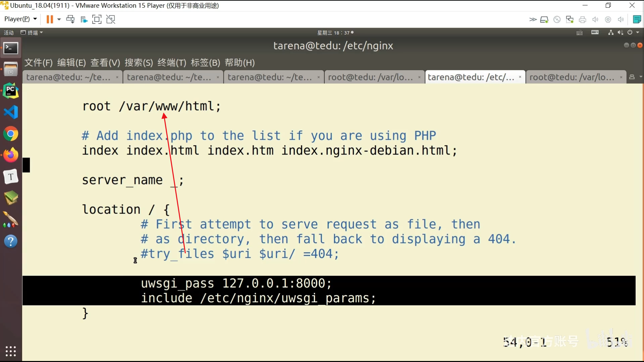Select tab tarena@tedu: ~/te... first tab
Screen dimensions: 644x362
[68, 77]
